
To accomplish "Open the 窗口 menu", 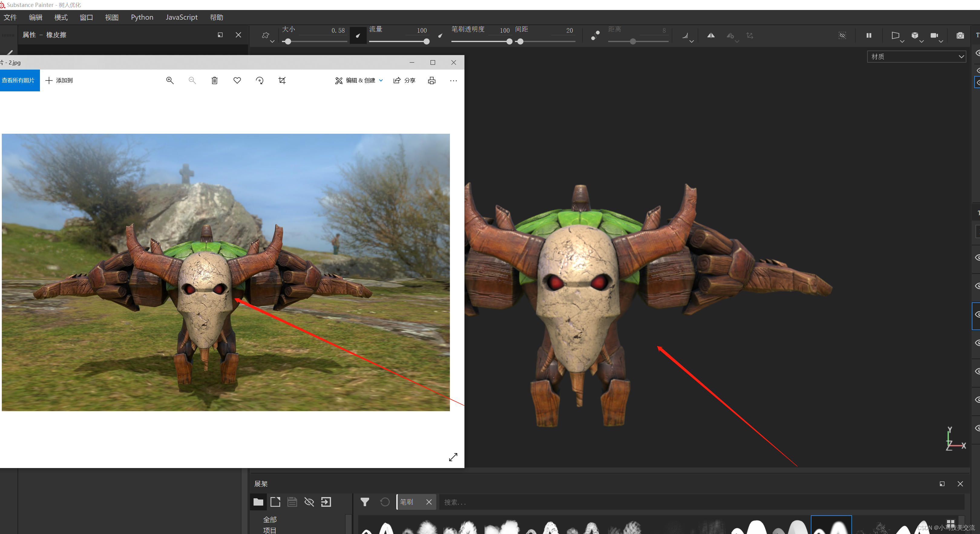I will tap(86, 18).
